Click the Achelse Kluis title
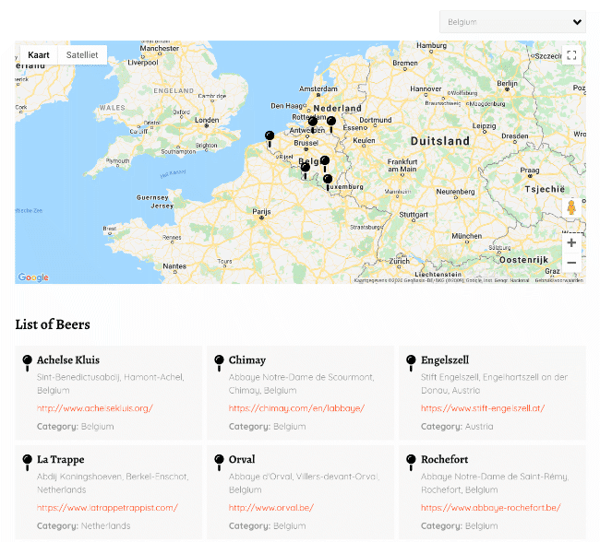The height and width of the screenshot is (542, 600). (x=68, y=360)
